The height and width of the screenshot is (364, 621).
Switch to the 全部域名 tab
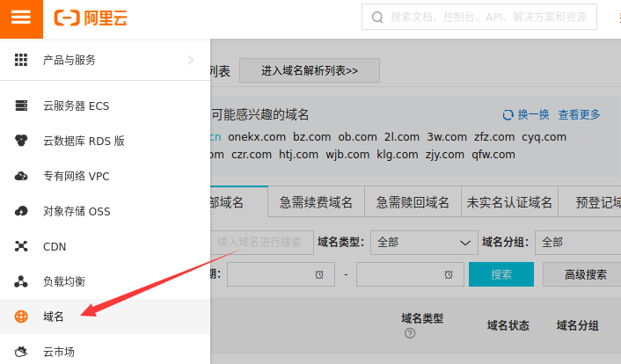(x=239, y=202)
